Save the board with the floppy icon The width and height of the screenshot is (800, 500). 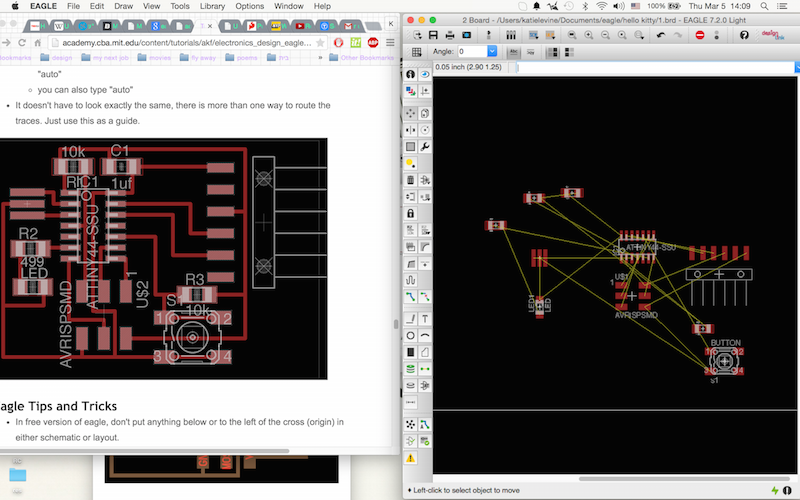[433, 35]
